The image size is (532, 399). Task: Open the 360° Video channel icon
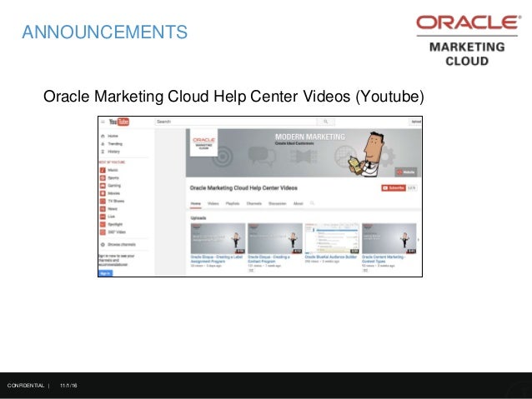[x=103, y=232]
